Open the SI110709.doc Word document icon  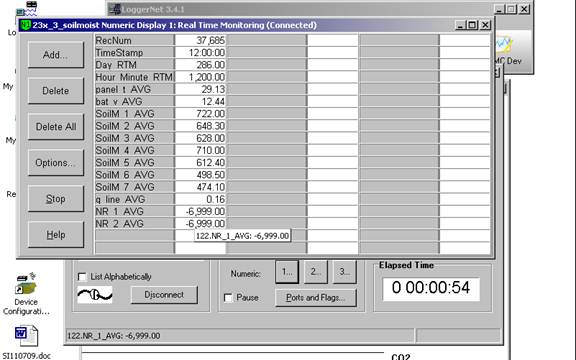(x=26, y=336)
